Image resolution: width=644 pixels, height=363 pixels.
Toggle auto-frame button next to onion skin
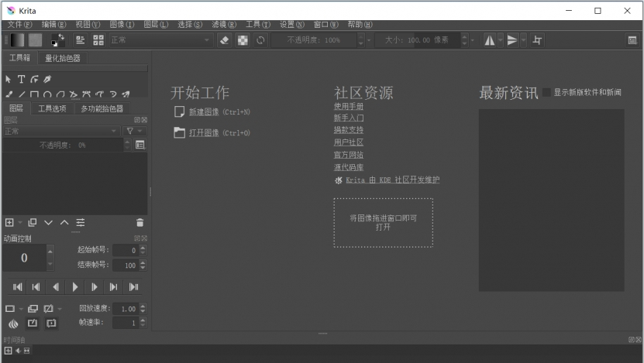pos(33,324)
